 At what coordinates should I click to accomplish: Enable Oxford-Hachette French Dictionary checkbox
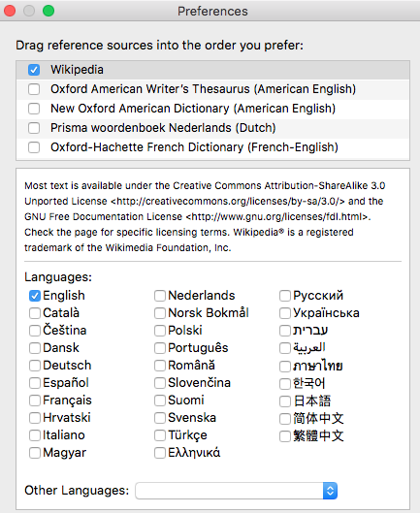[x=34, y=147]
